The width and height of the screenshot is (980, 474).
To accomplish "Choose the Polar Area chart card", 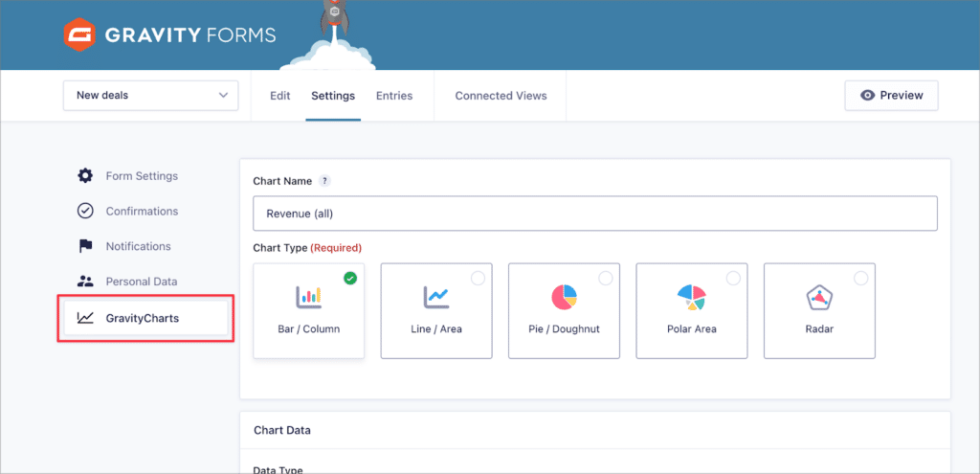I will 692,311.
